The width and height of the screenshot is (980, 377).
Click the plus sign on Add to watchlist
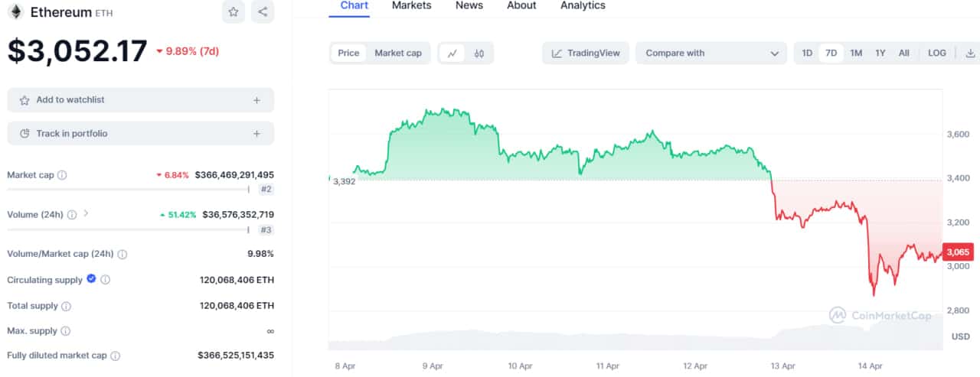tap(256, 100)
